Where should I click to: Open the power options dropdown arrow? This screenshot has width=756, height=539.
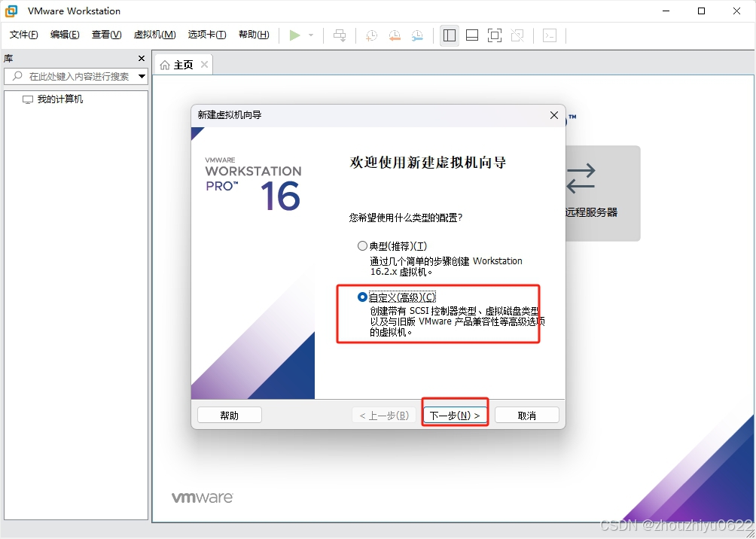[x=311, y=35]
